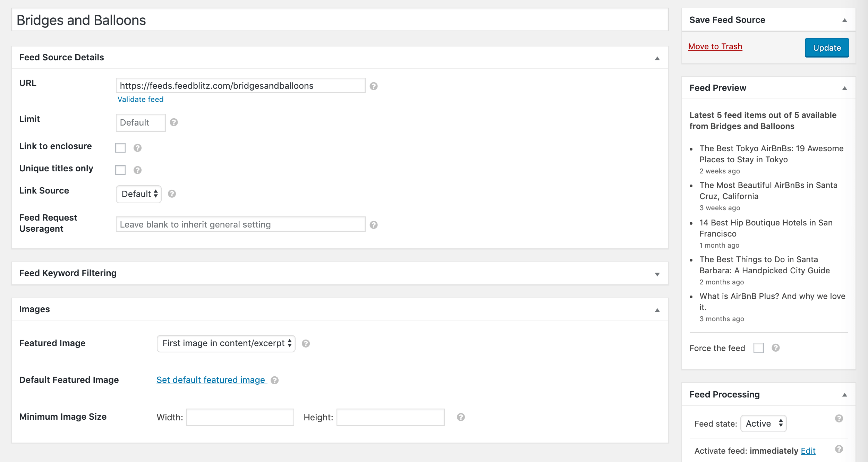The image size is (868, 462).
Task: Open the Feed state dropdown
Action: [763, 423]
